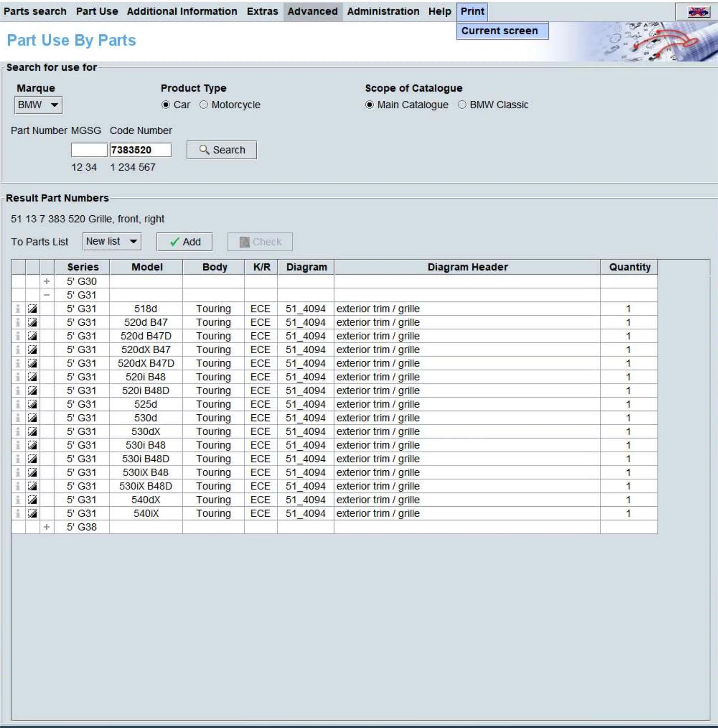Screen dimensions: 718x728
Task: Open the New list parts list dropdown
Action: [x=112, y=241]
